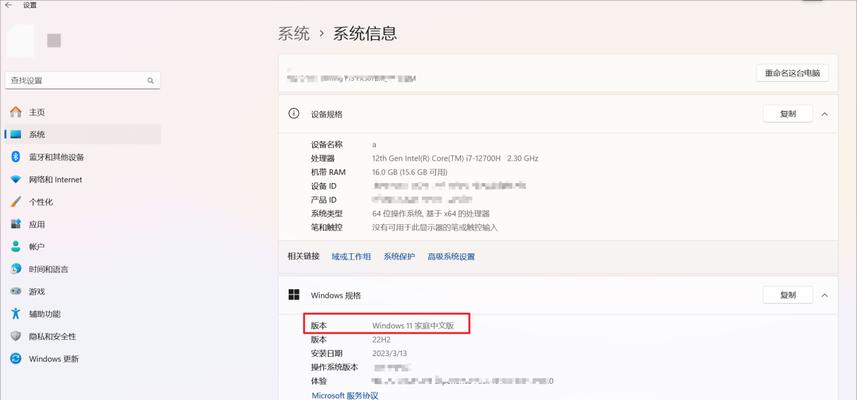Click the Privacy and security shield icon
Viewport: 857px width, 400px height.
pos(16,336)
